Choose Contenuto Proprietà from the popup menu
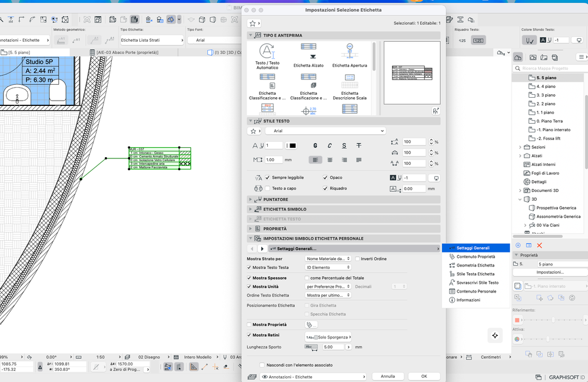588x382 pixels. pyautogui.click(x=476, y=257)
